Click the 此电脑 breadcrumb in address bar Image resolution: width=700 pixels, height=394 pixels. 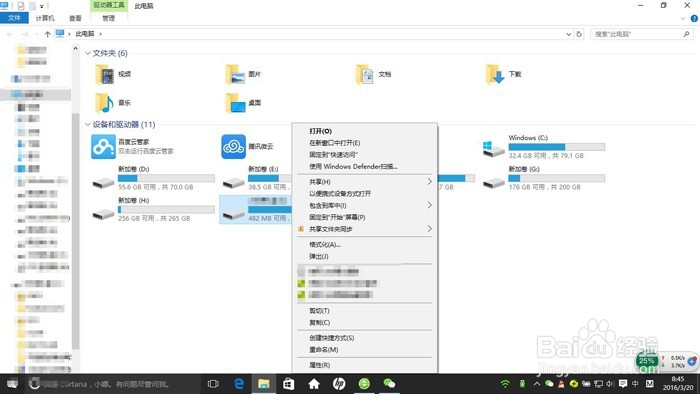(85, 34)
